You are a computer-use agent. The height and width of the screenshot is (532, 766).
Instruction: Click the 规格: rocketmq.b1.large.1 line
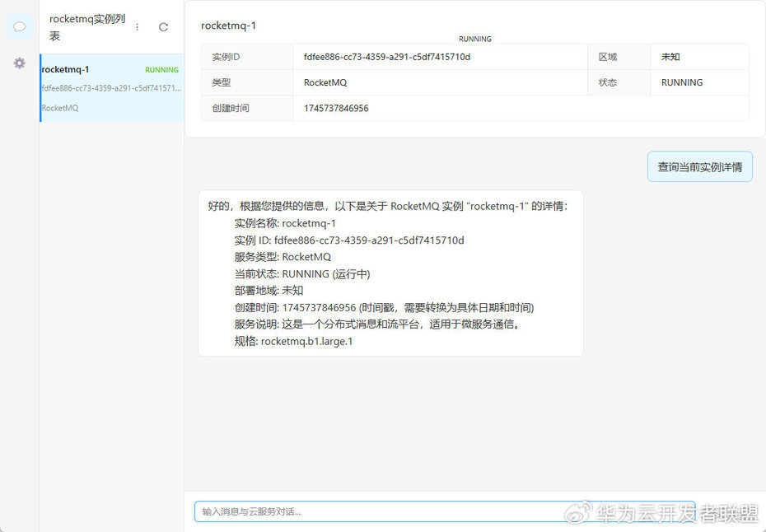point(293,341)
